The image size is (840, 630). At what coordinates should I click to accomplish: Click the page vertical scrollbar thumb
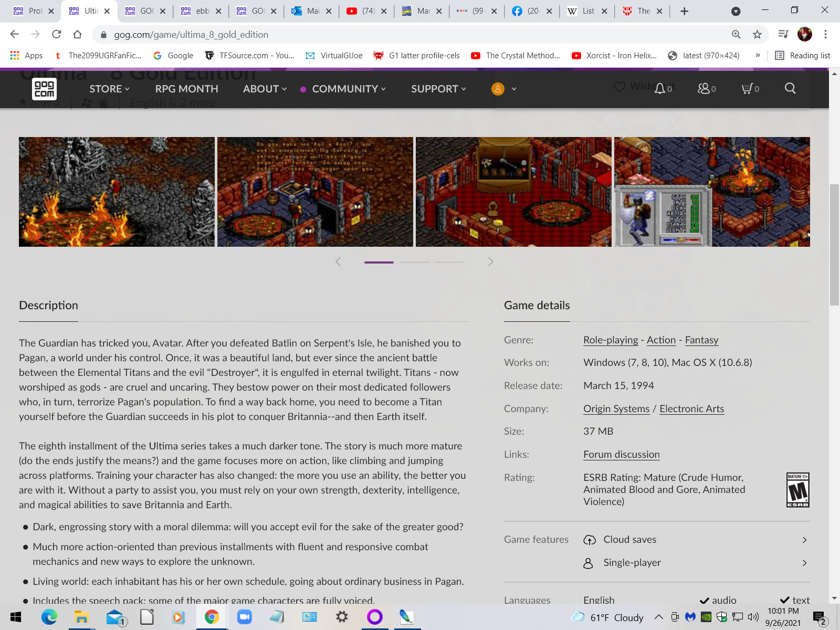pyautogui.click(x=834, y=245)
